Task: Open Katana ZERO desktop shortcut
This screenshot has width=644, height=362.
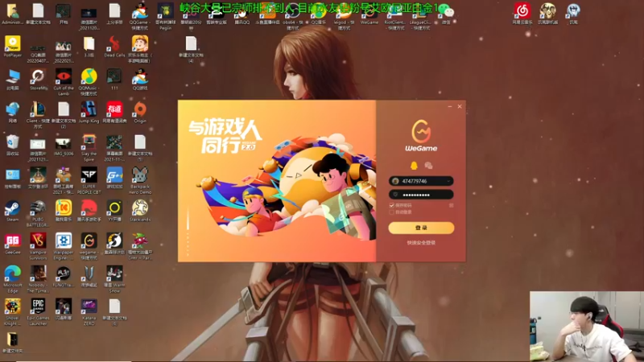Action: (x=89, y=312)
